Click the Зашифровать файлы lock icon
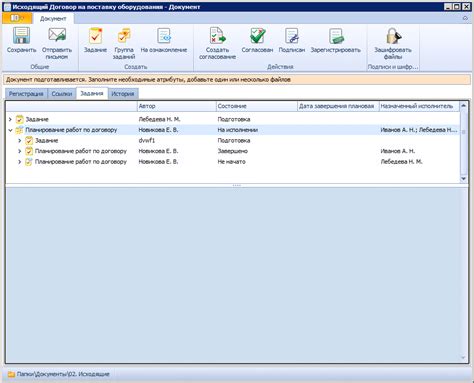The image size is (474, 383). point(393,36)
